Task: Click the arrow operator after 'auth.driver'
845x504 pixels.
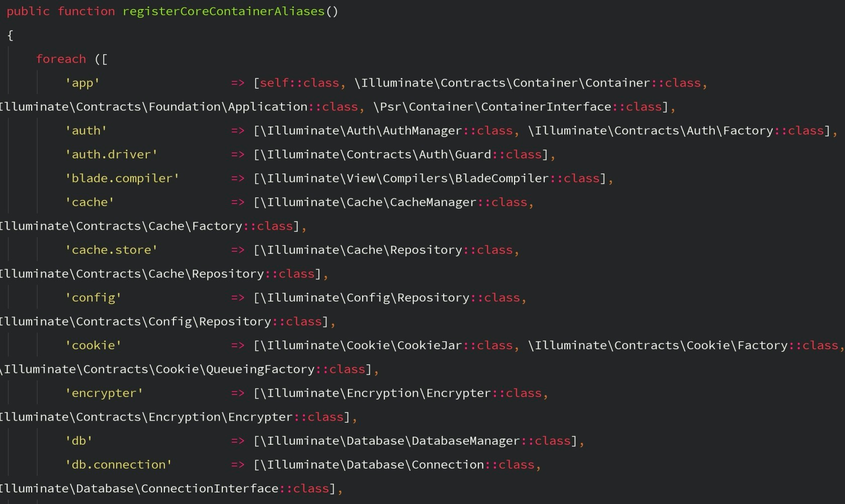Action: 238,154
